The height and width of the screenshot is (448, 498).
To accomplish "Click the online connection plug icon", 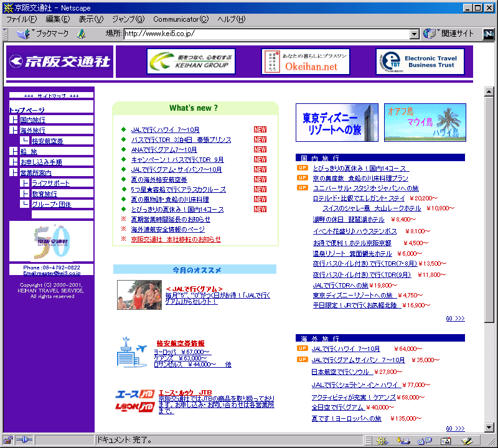I will pyautogui.click(x=24, y=440).
